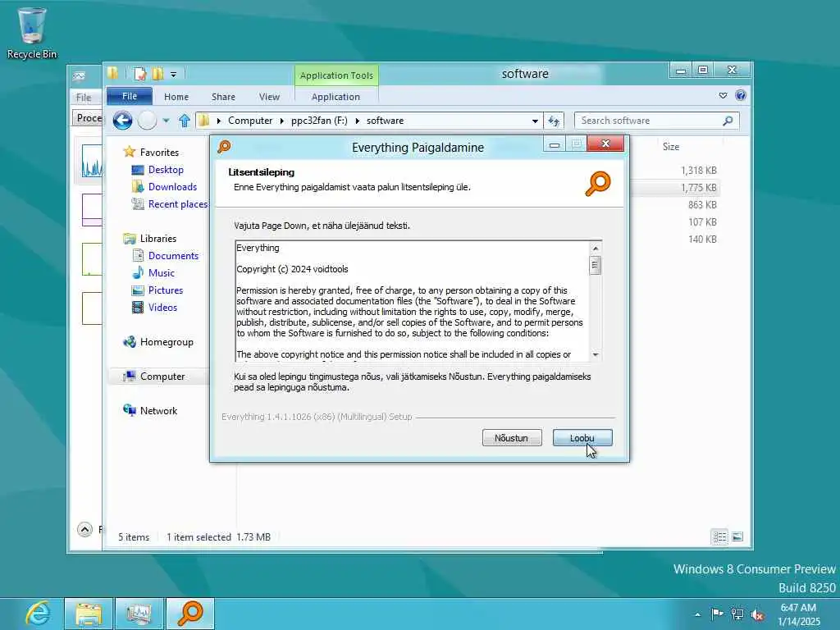Viewport: 840px width, 630px height.
Task: Expand the arrow after ppc32fan (F:) breadcrumb
Action: tap(358, 121)
